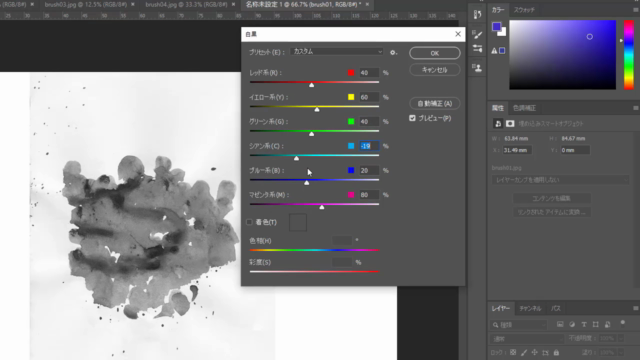This screenshot has width=640, height=360.
Task: Toggle the プレビュー(P) preview checkbox
Action: pyautogui.click(x=412, y=118)
